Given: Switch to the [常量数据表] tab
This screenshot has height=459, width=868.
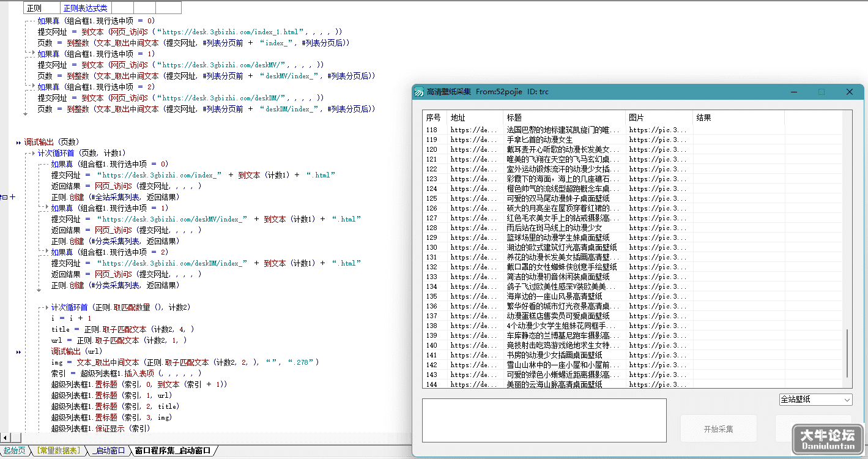Looking at the screenshot, I should [57, 450].
